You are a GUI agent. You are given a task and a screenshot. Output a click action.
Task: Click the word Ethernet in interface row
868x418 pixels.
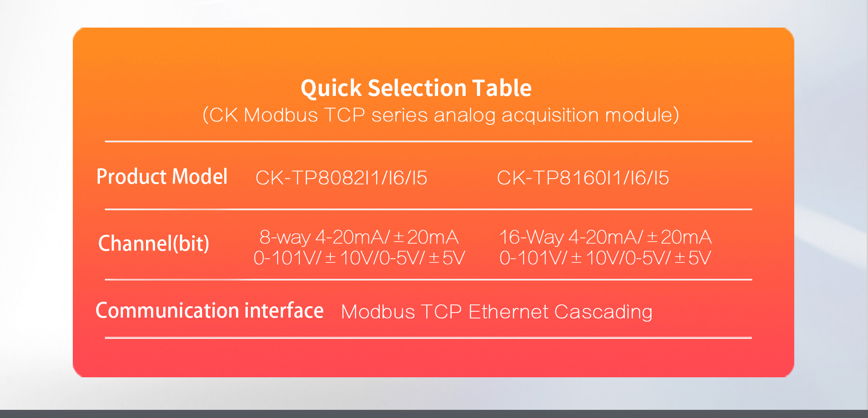[509, 312]
